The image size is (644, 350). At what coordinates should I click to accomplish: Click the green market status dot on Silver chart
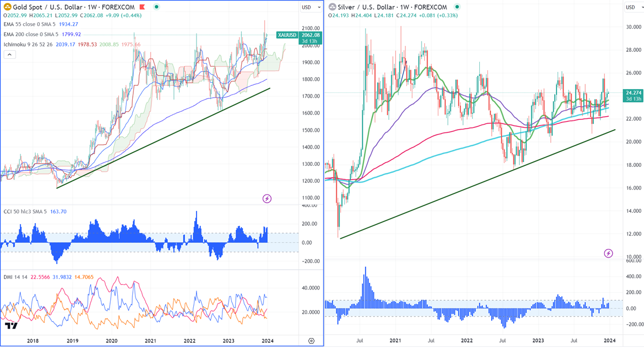click(457, 7)
